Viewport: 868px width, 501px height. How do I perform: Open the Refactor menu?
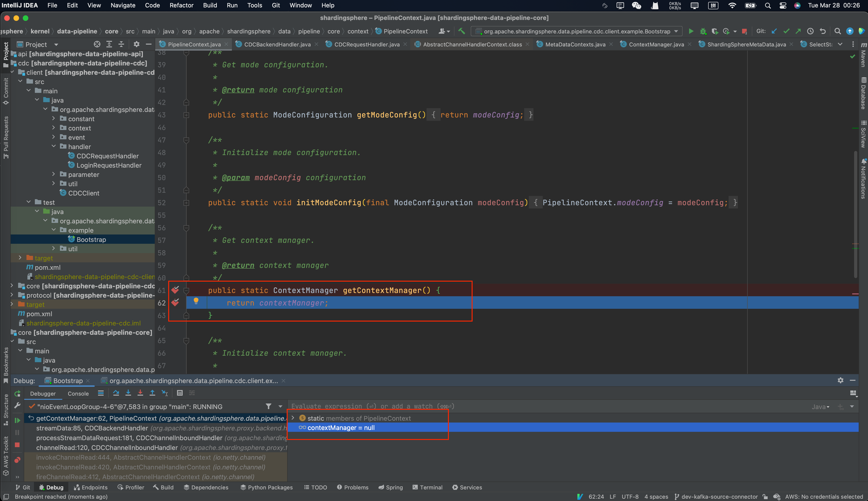(x=181, y=5)
